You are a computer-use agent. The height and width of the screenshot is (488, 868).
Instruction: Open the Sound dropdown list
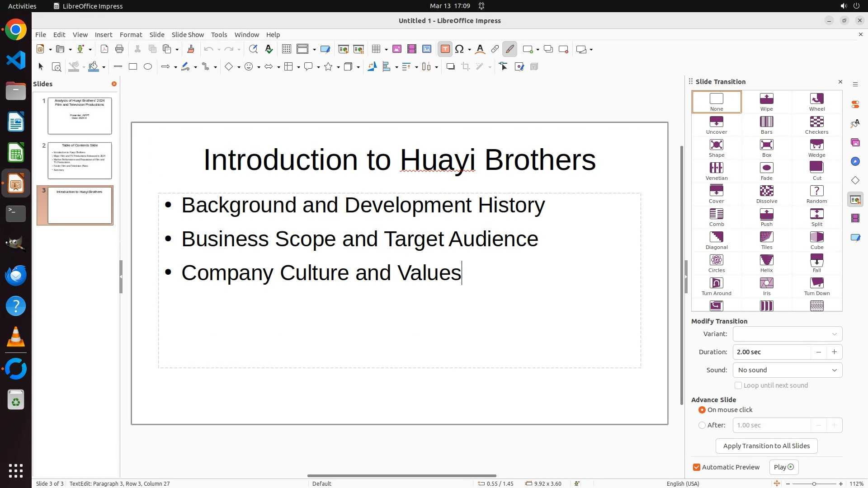(x=787, y=370)
